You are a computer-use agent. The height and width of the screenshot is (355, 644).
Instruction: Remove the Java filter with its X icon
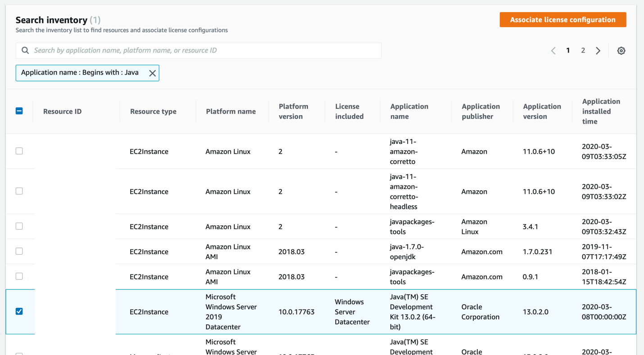[x=152, y=73]
